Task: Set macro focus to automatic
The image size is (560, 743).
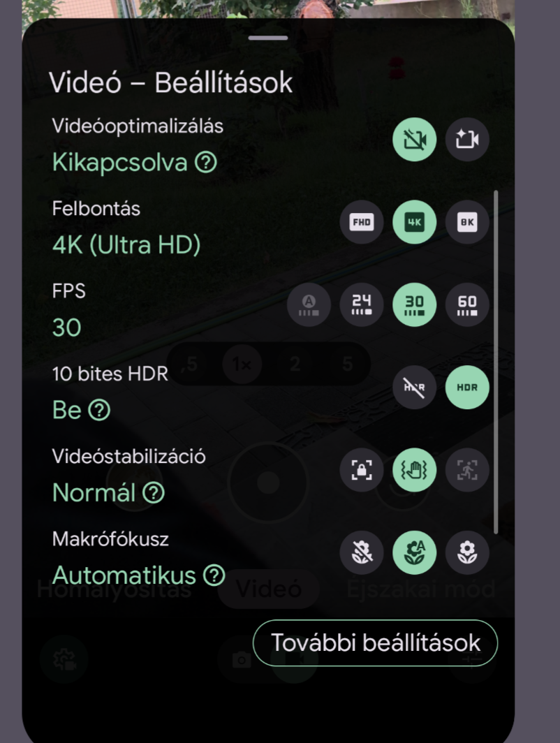Action: pos(414,552)
